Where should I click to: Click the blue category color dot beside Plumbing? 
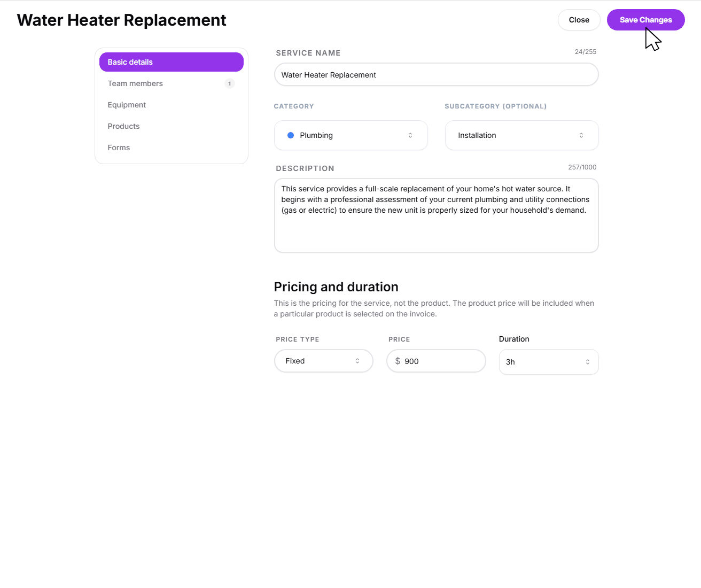291,135
